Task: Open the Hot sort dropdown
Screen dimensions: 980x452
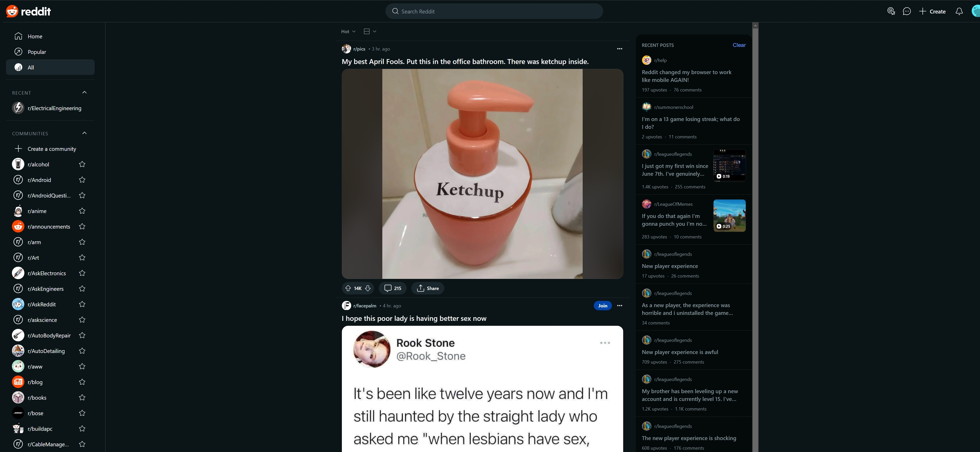Action: coord(347,31)
